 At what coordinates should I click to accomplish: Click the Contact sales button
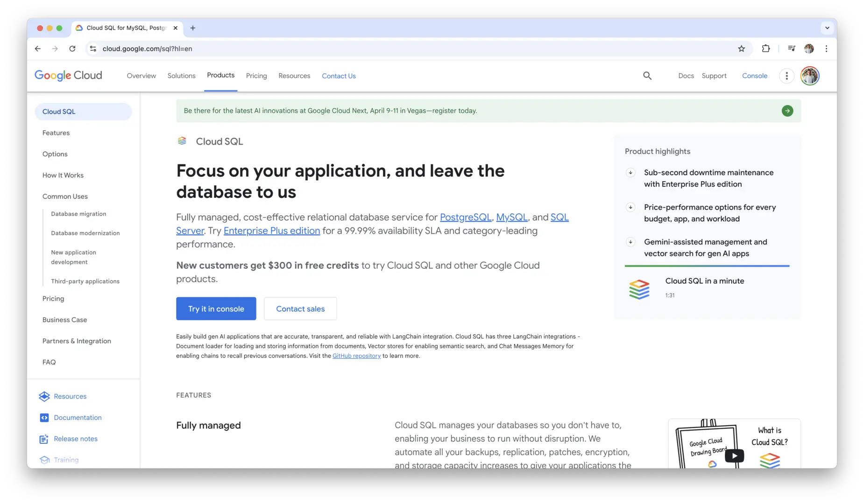(300, 309)
